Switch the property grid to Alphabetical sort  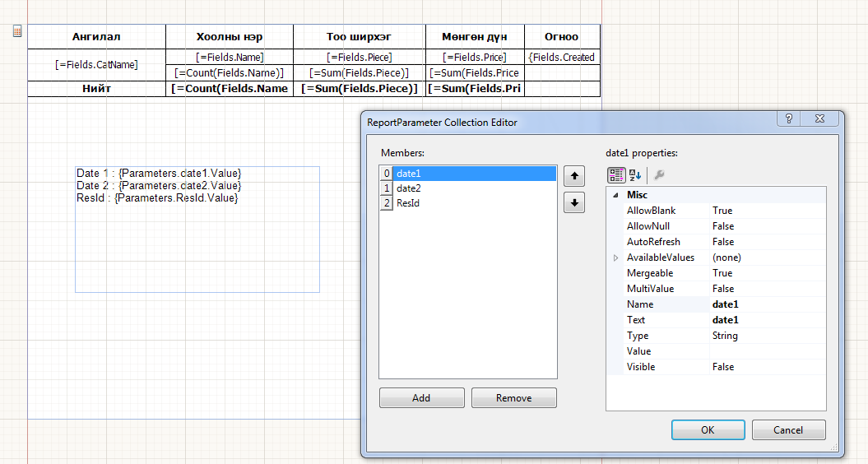click(635, 174)
